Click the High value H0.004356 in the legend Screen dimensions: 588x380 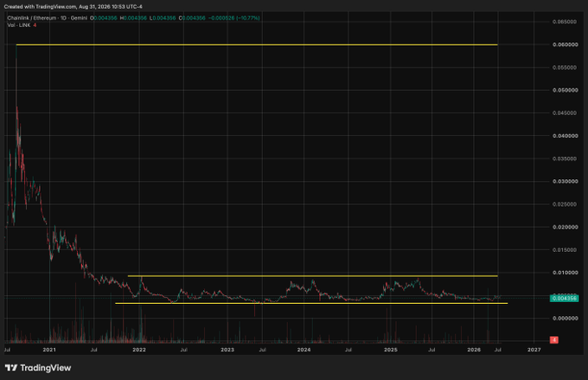click(133, 18)
